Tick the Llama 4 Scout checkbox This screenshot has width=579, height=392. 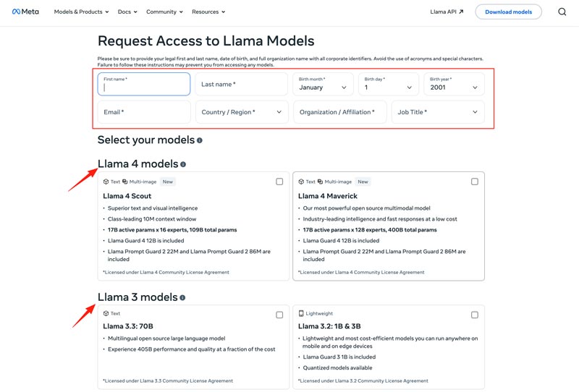click(279, 182)
